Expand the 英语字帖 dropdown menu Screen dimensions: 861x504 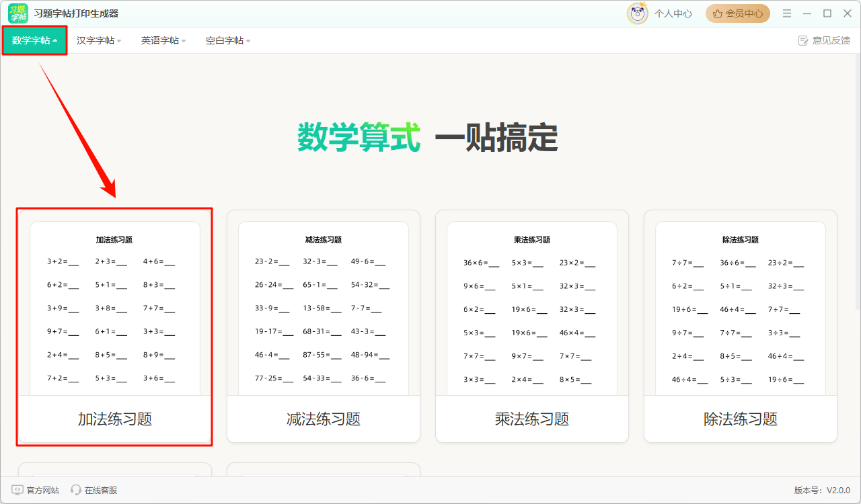tap(163, 40)
